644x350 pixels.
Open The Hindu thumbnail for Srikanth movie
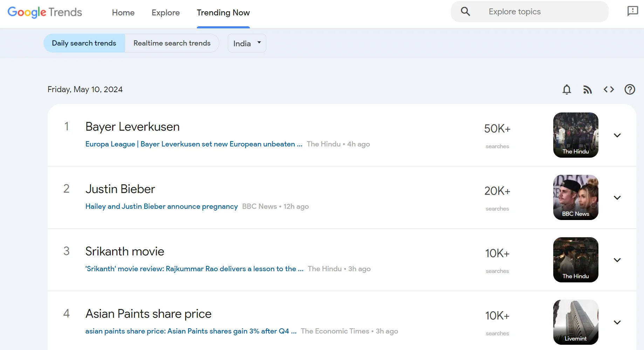coord(576,260)
